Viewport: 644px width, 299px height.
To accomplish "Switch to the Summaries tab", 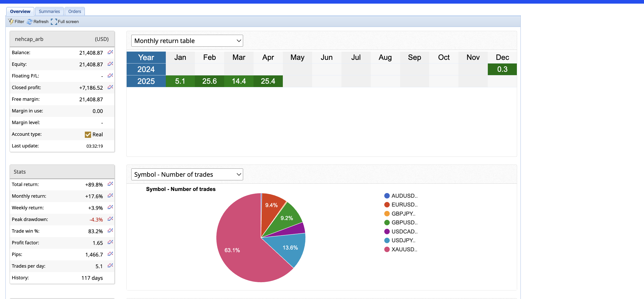I will pos(49,11).
